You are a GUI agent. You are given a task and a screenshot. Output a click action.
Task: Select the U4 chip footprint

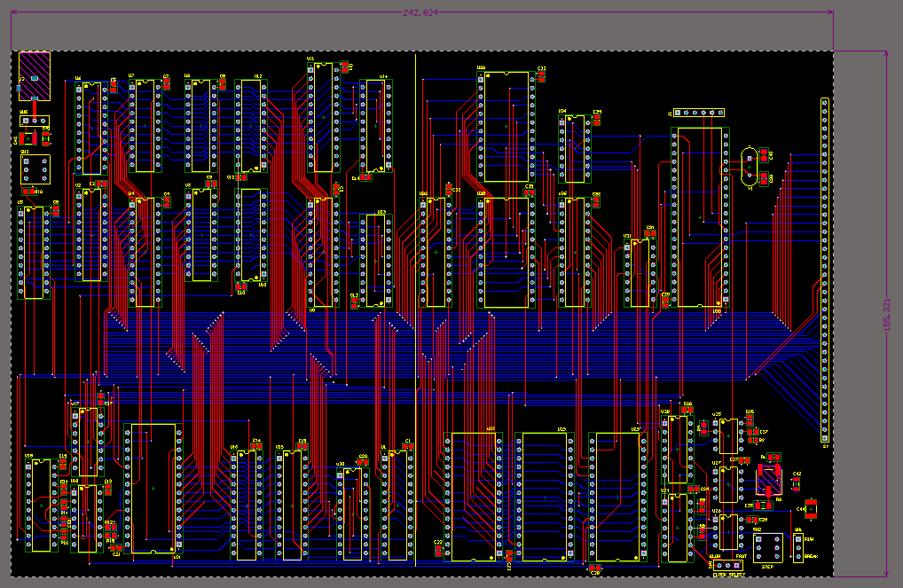145,252
